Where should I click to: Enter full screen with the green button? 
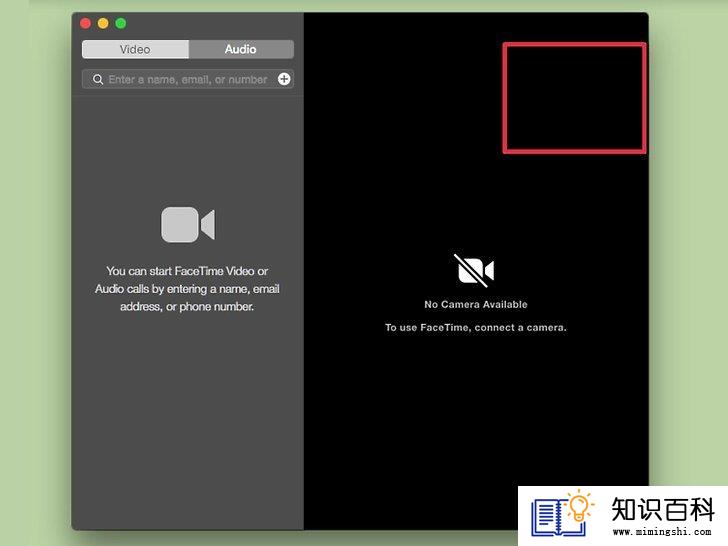tap(121, 23)
